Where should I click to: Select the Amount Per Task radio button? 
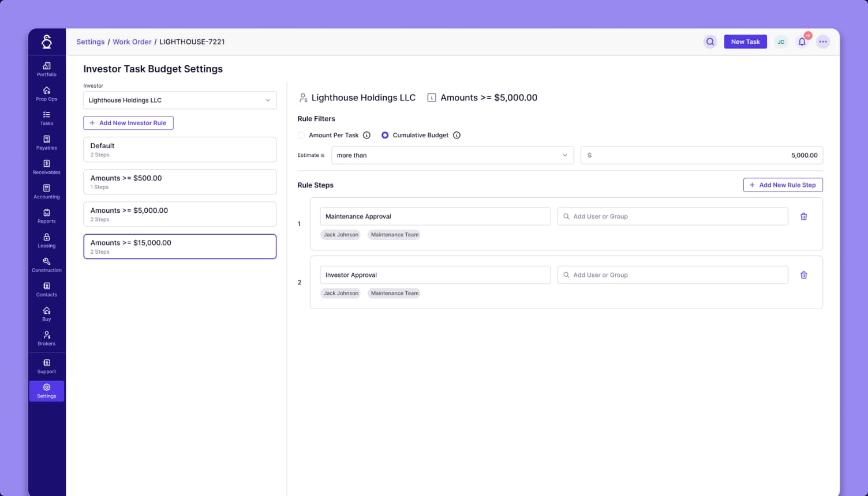pos(301,135)
